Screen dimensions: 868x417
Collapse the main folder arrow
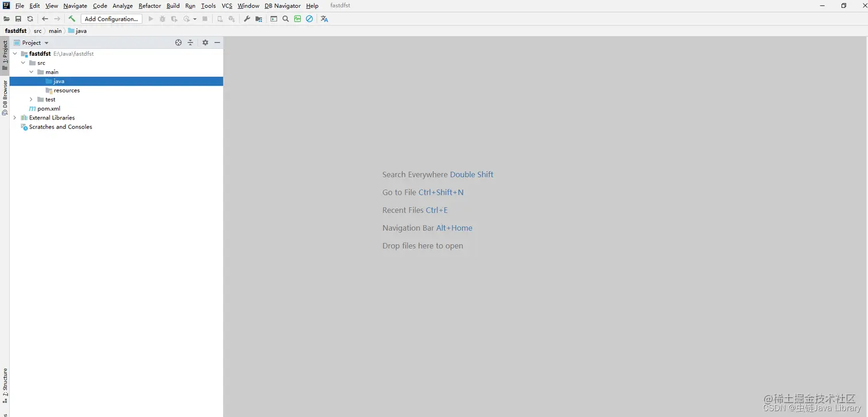[31, 72]
